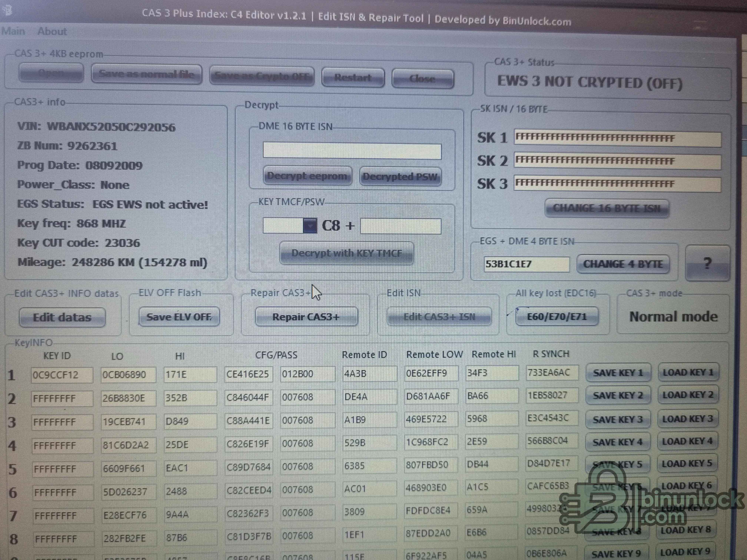The width and height of the screenshot is (747, 560).
Task: Click the Decrypt eeprom button
Action: [307, 176]
